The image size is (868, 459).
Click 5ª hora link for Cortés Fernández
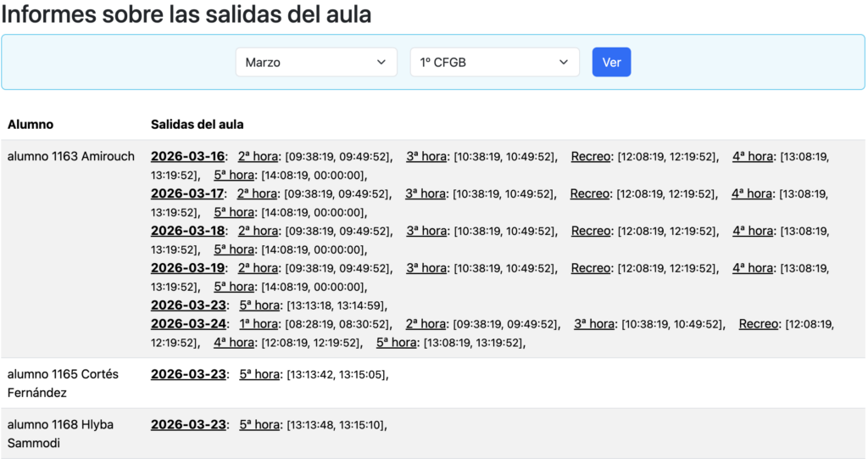click(x=259, y=374)
